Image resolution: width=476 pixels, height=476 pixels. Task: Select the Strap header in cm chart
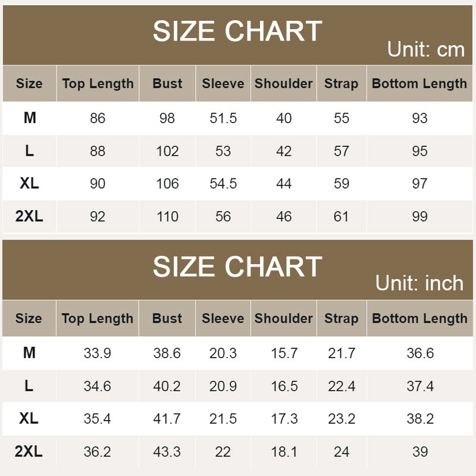pos(341,84)
